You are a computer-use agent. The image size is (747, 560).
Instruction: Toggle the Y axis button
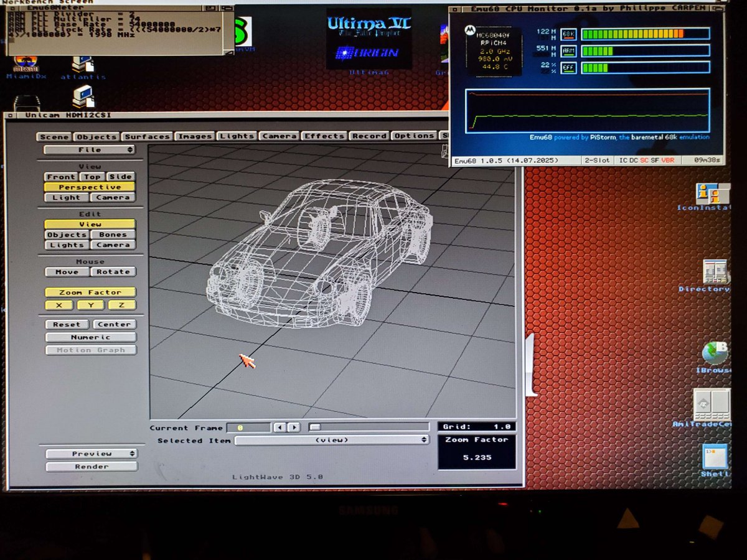(90, 305)
